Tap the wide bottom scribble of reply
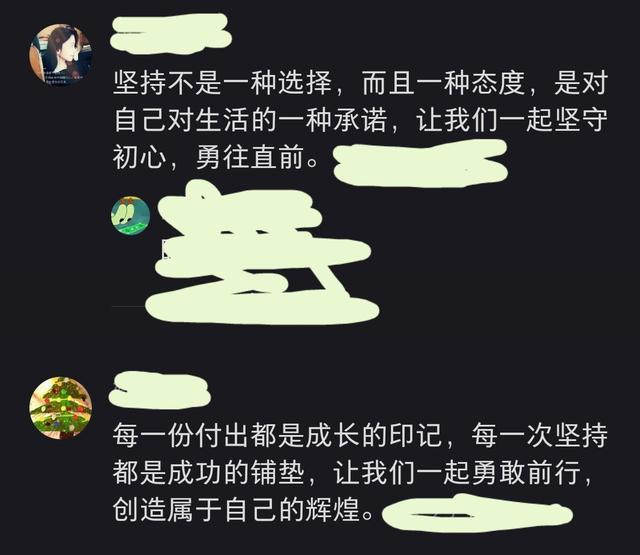Screen dimensions: 640x555 coord(262,308)
